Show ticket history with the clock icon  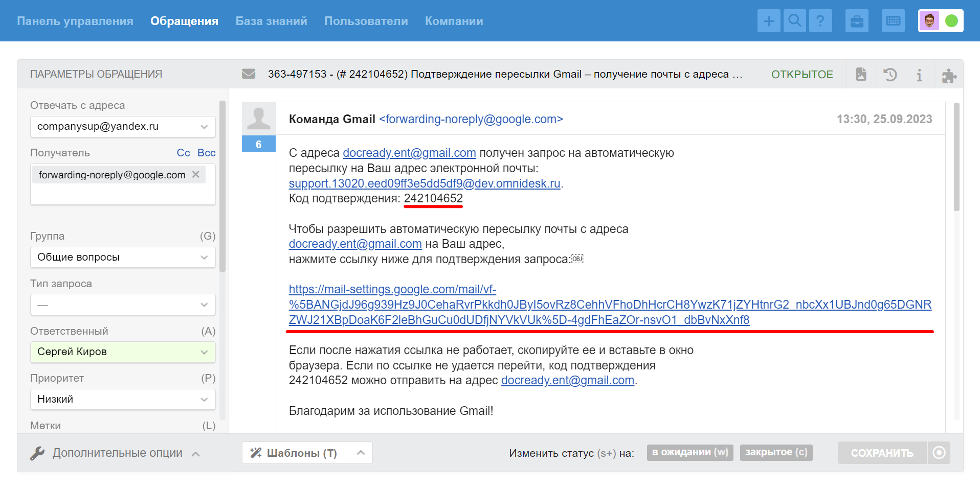(x=890, y=75)
